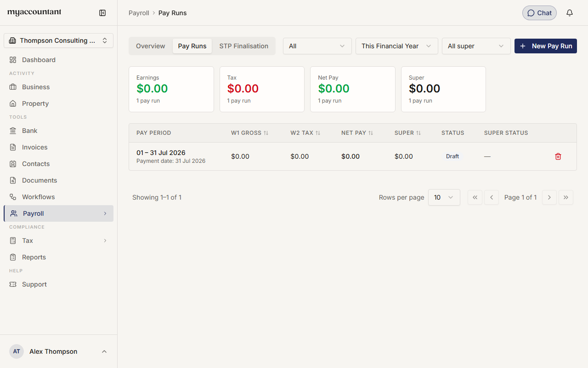Click the Tax calculator icon
The image size is (588, 368).
[x=13, y=241]
